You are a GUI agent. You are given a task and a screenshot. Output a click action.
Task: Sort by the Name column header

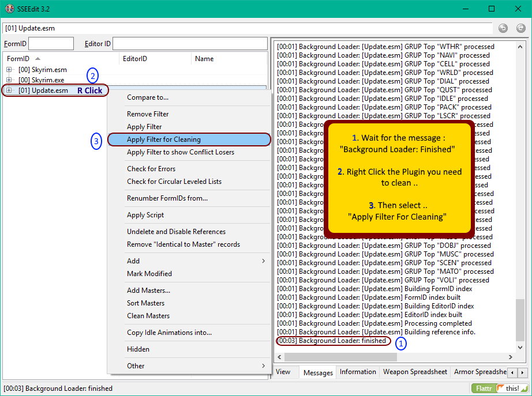(x=229, y=59)
